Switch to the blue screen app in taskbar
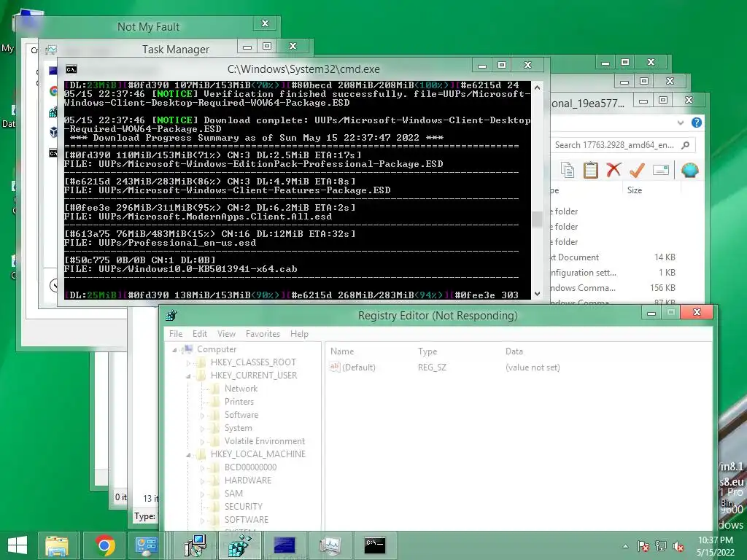Image resolution: width=747 pixels, height=560 pixels. click(285, 545)
